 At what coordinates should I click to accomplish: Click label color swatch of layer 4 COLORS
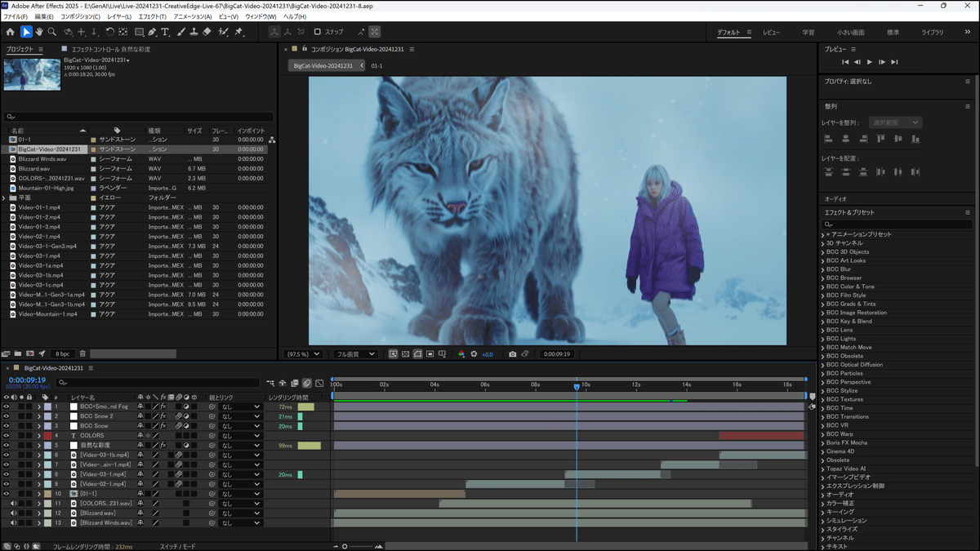pos(47,436)
